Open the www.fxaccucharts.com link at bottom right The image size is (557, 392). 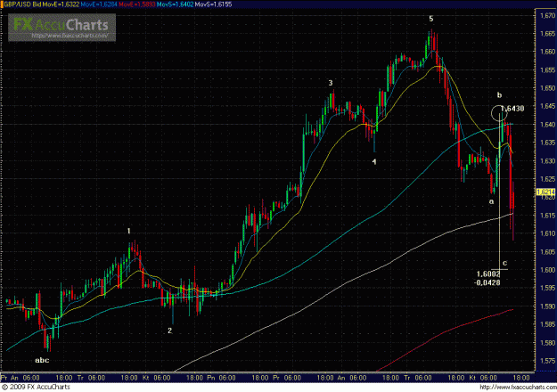click(x=518, y=387)
